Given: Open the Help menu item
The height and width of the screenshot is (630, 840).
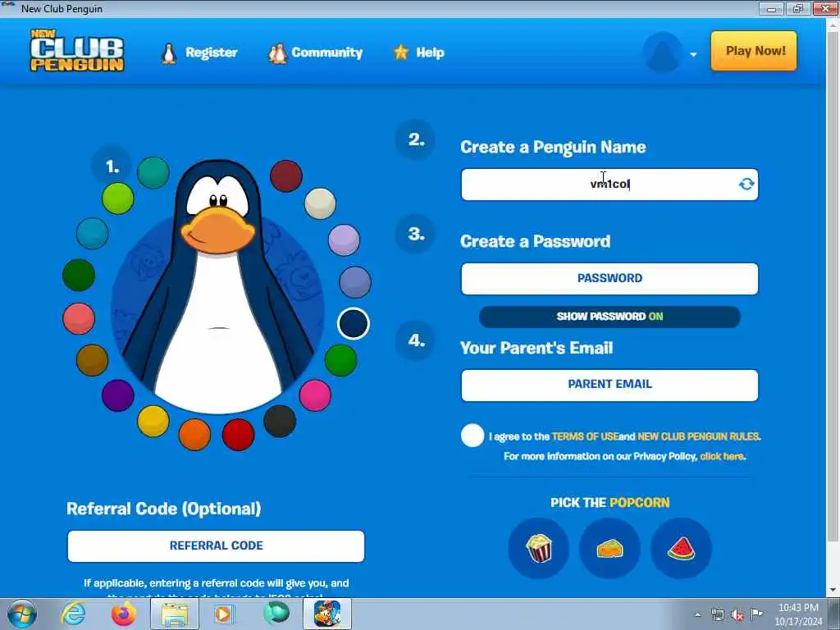Looking at the screenshot, I should pyautogui.click(x=430, y=52).
